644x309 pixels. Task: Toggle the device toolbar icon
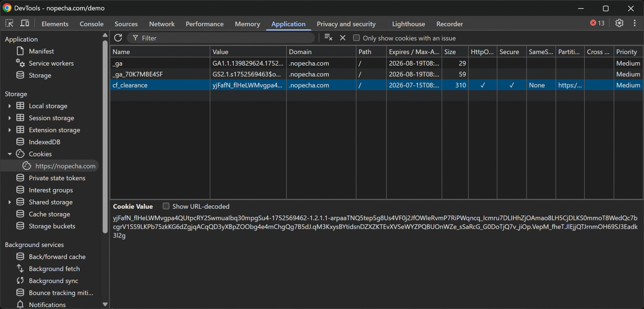click(25, 24)
